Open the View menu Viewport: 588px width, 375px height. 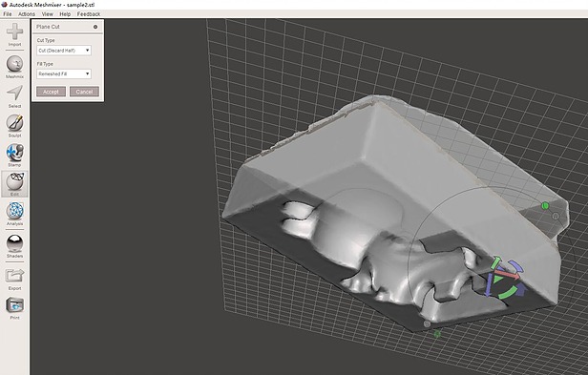(x=48, y=14)
